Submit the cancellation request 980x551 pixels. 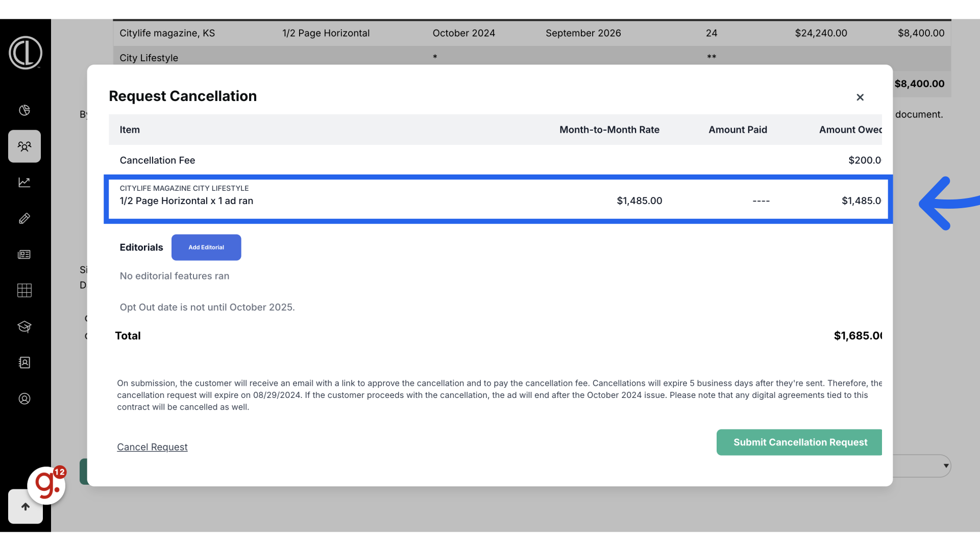click(799, 442)
